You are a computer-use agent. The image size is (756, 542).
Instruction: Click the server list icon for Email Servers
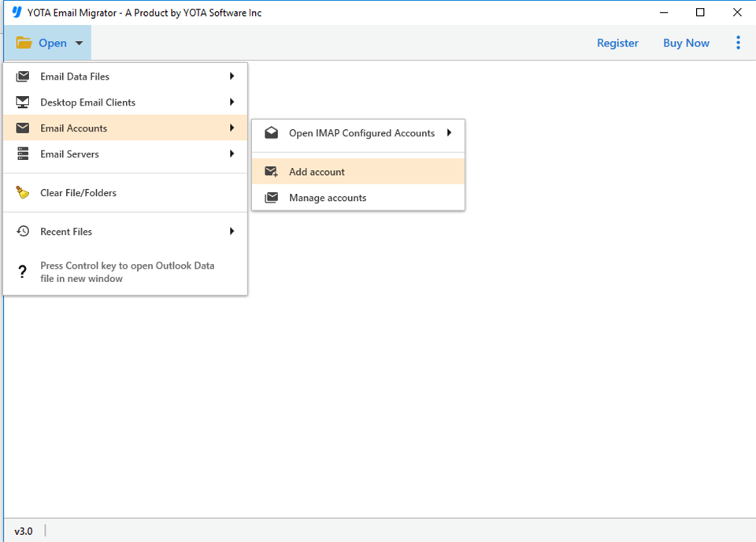point(22,154)
